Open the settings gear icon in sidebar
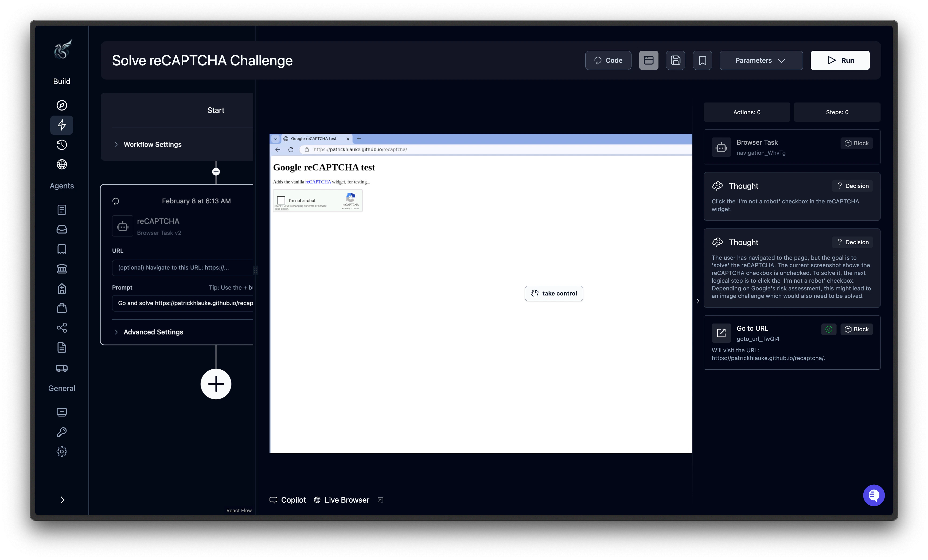The height and width of the screenshot is (560, 928). (x=62, y=451)
